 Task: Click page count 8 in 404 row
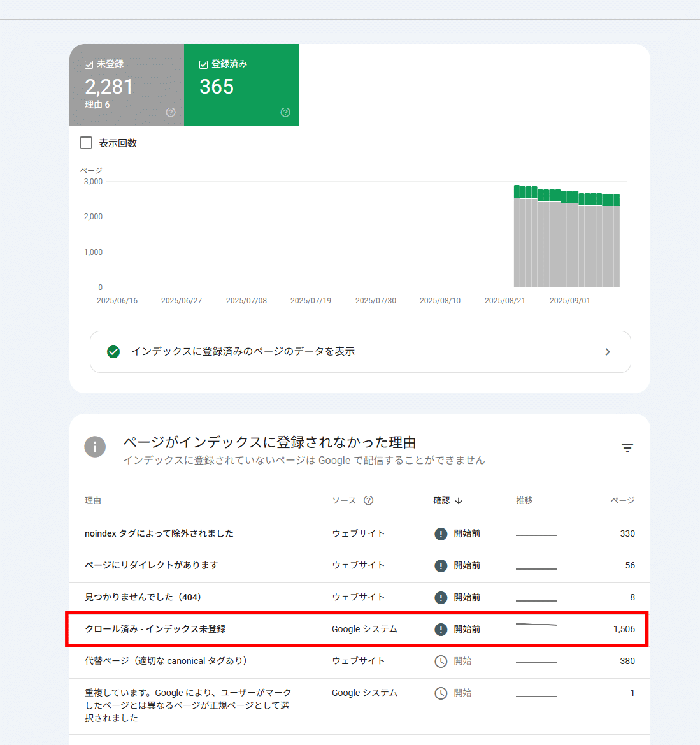click(632, 597)
